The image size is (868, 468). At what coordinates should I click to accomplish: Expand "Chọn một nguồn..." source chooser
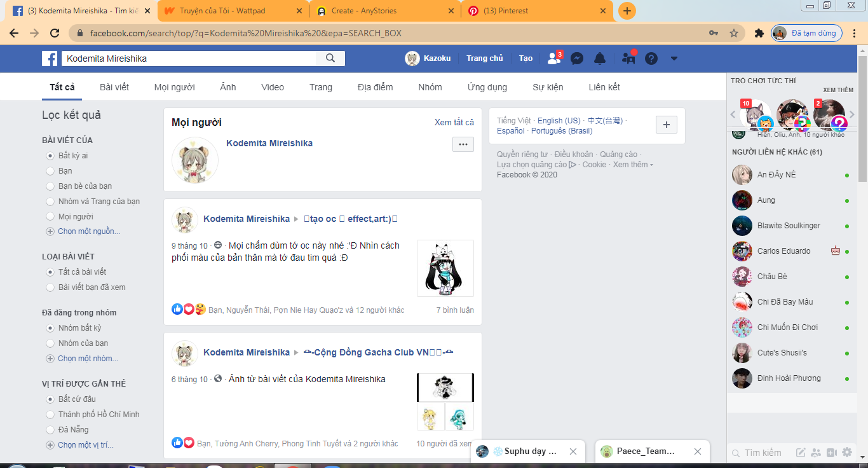tap(88, 231)
